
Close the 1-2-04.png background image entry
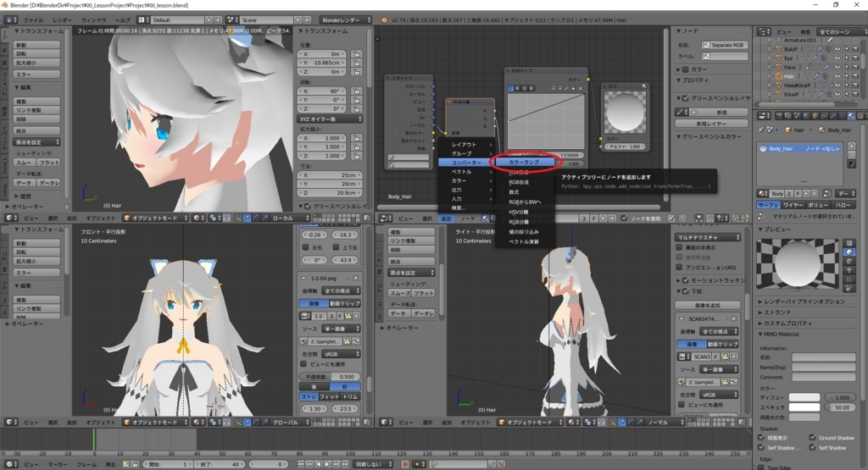356,278
